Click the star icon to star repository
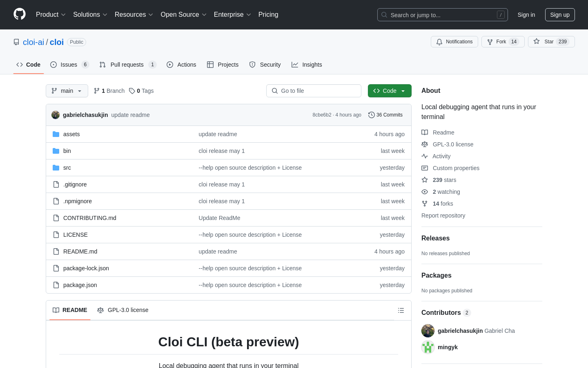Screen dimensions: 588x368 tap(537, 42)
